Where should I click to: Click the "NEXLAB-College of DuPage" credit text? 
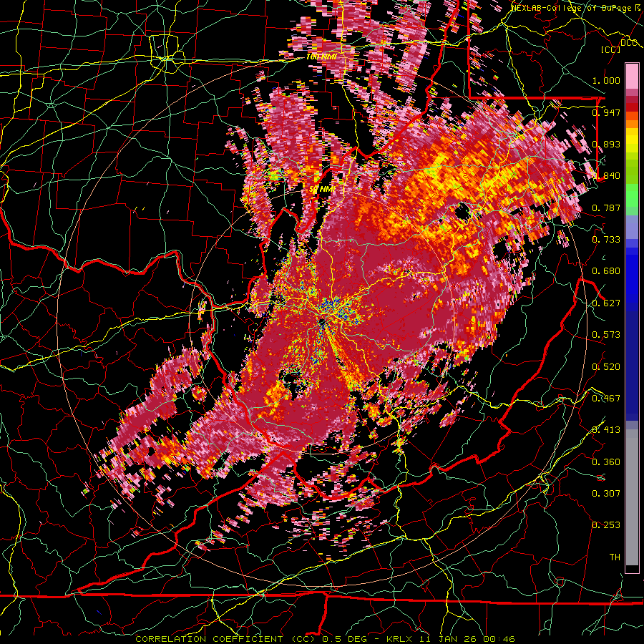[572, 8]
